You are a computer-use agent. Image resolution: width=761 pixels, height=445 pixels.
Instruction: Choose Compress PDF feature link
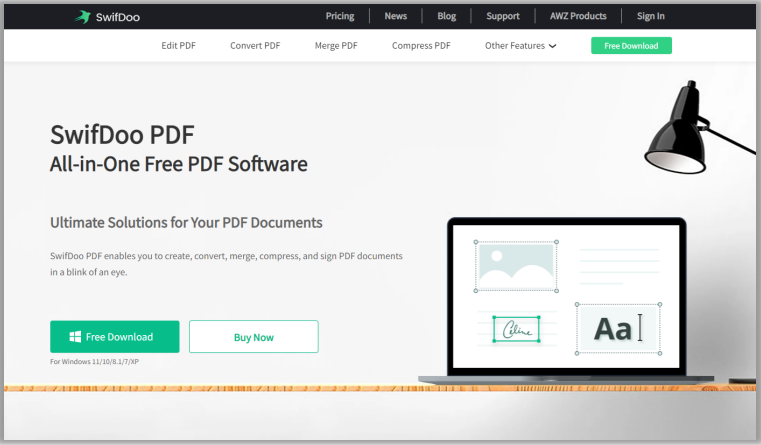coord(421,46)
